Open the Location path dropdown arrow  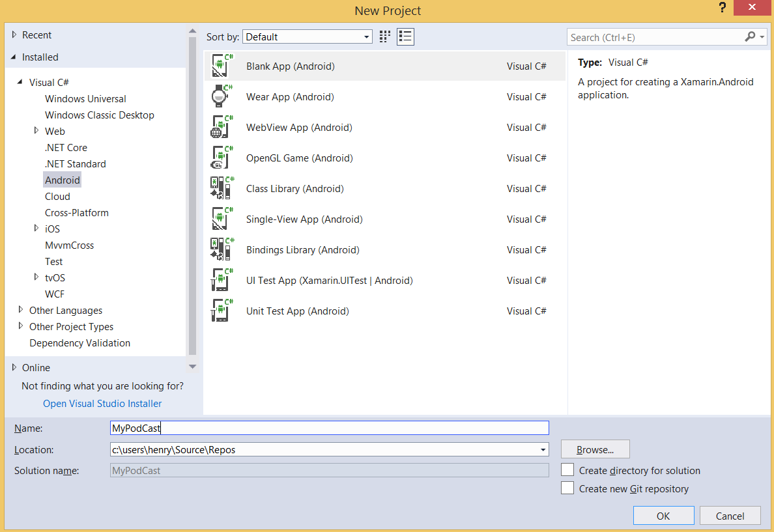point(543,449)
